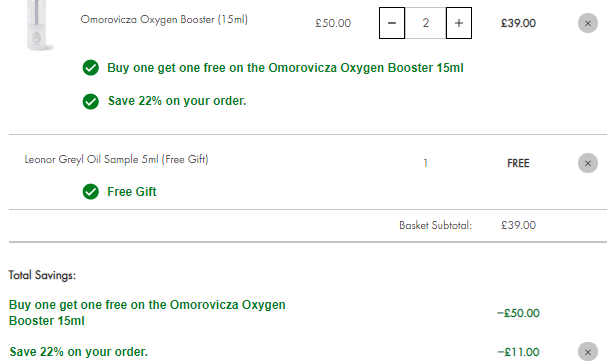Viewport: 607px width, 364px height.
Task: Remove Leonor Greyl Oil Sample free gift
Action: [x=588, y=163]
